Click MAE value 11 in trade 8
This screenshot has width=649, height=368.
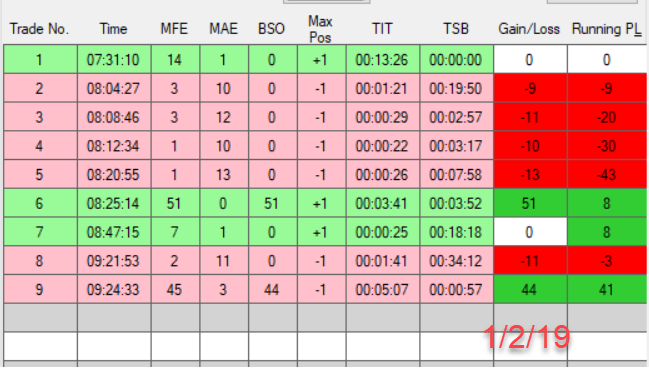224,261
